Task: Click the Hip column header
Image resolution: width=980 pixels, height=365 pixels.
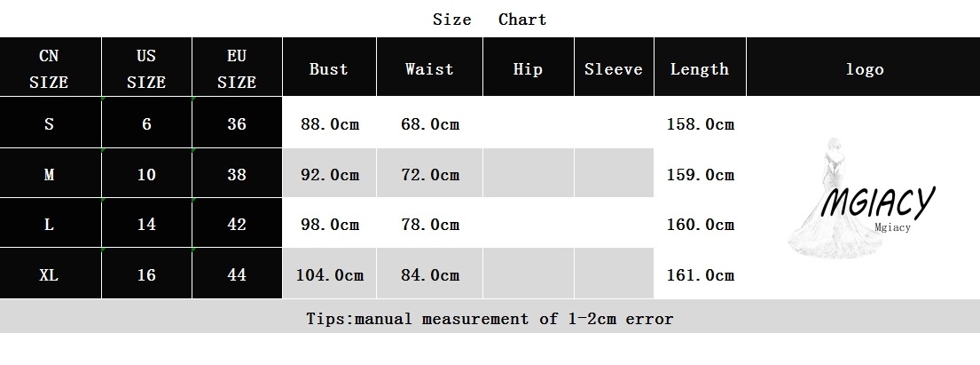Action: [528, 67]
